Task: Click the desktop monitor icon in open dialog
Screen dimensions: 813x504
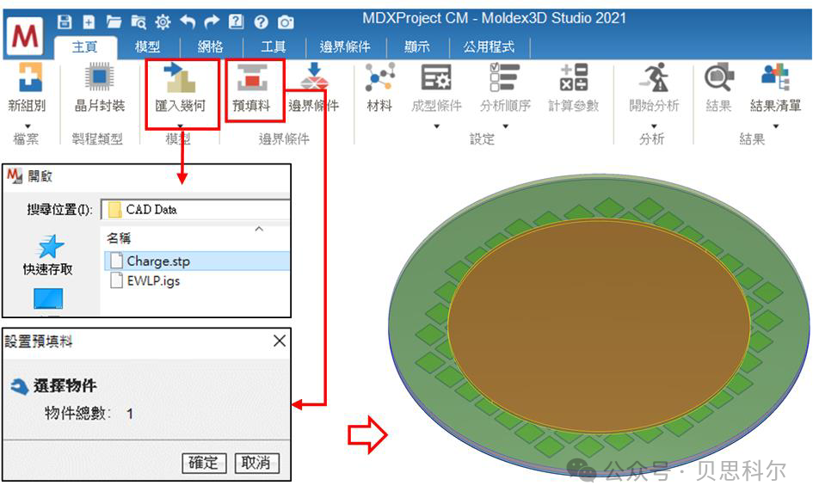Action: [48, 299]
